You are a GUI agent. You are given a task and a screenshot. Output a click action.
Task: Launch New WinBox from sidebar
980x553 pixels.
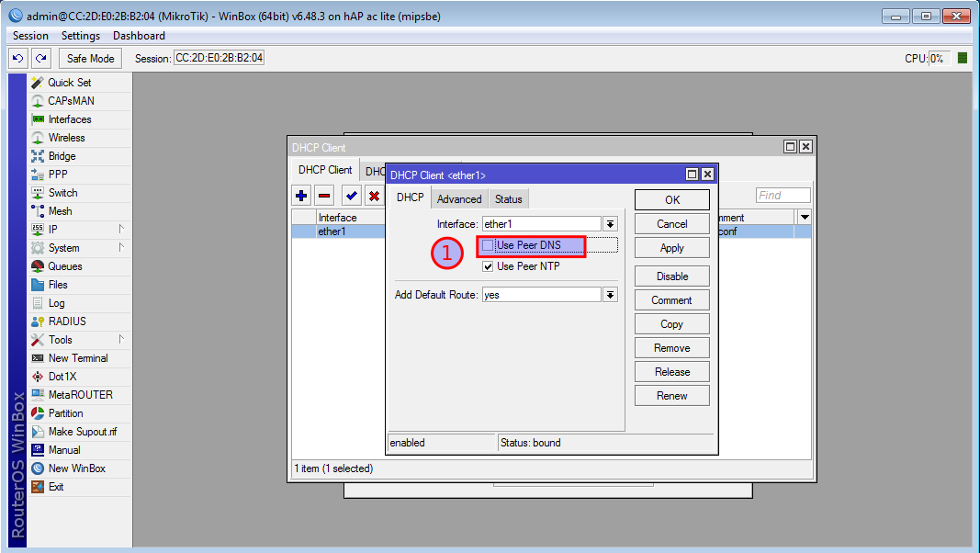(77, 468)
